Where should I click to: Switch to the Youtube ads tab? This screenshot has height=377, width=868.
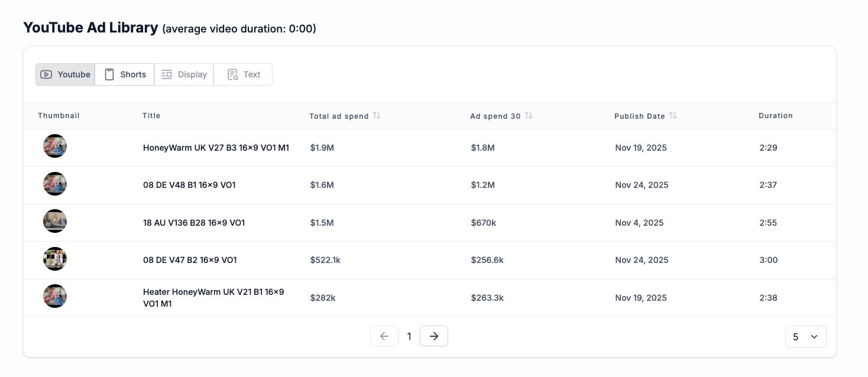pyautogui.click(x=66, y=74)
